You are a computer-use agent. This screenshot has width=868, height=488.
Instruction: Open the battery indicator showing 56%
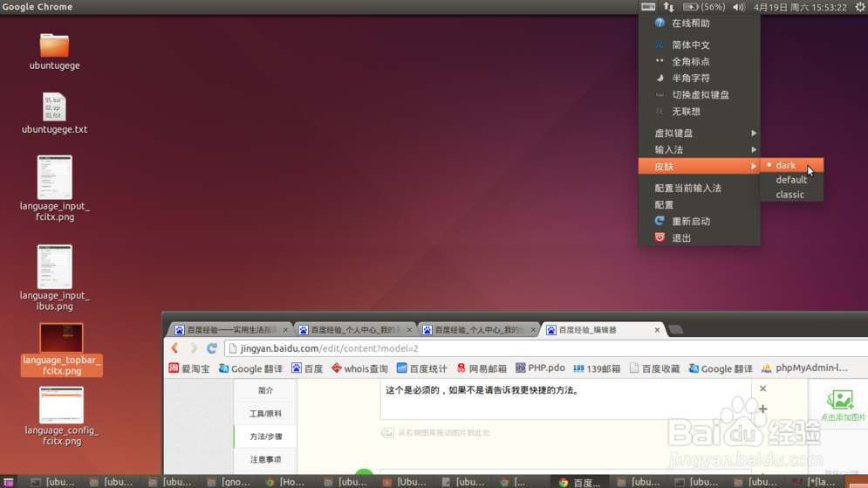(704, 7)
